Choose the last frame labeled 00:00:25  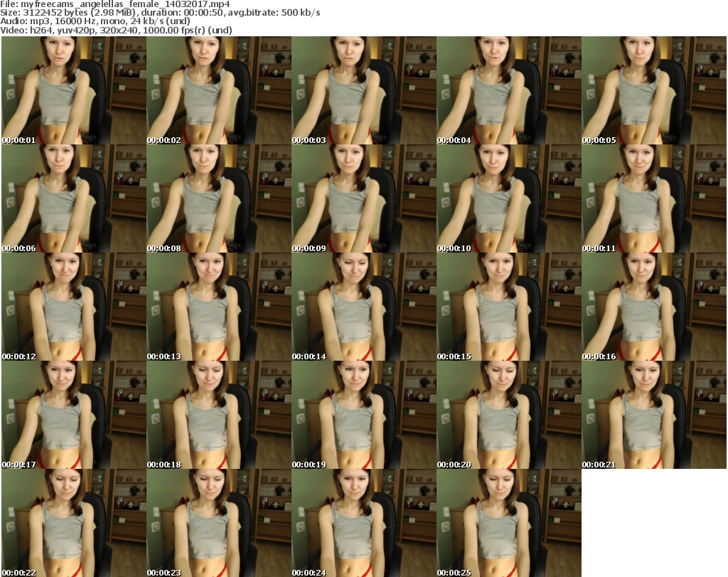tap(509, 523)
